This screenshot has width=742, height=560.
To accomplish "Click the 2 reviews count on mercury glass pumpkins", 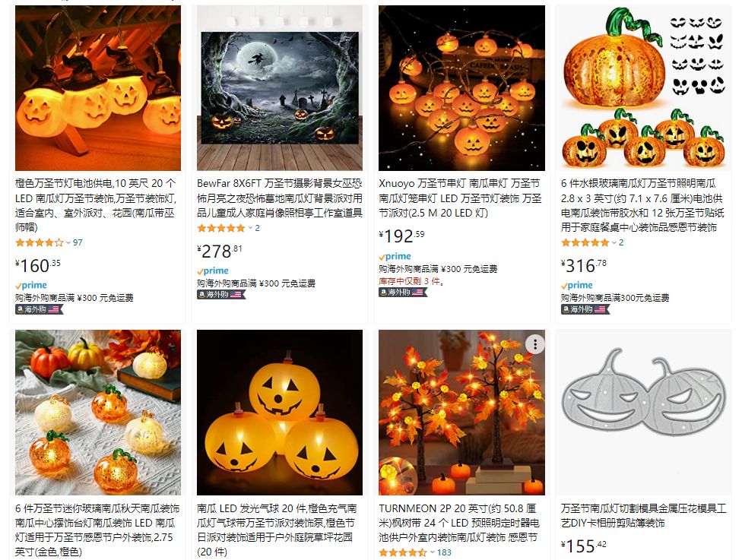I will tap(621, 242).
